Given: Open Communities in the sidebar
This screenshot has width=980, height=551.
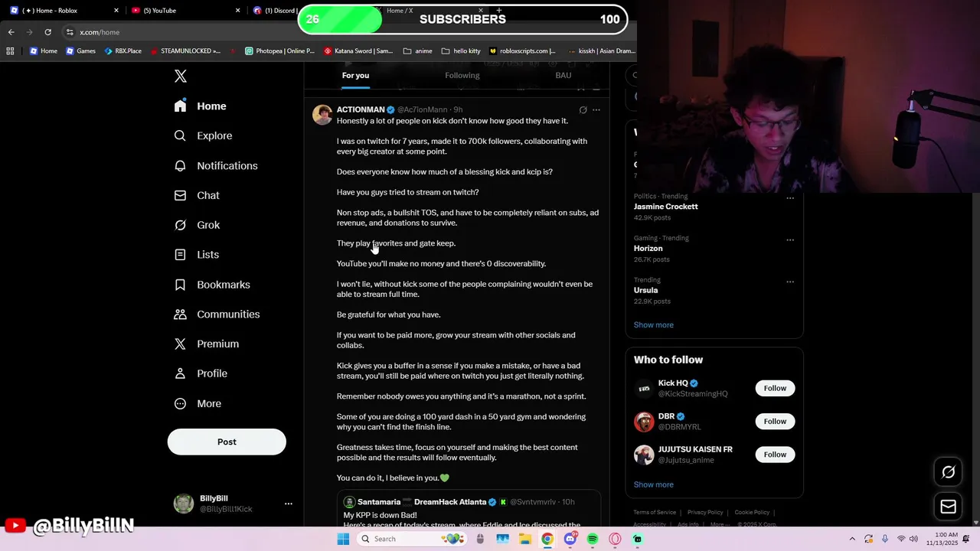Looking at the screenshot, I should pos(217,315).
